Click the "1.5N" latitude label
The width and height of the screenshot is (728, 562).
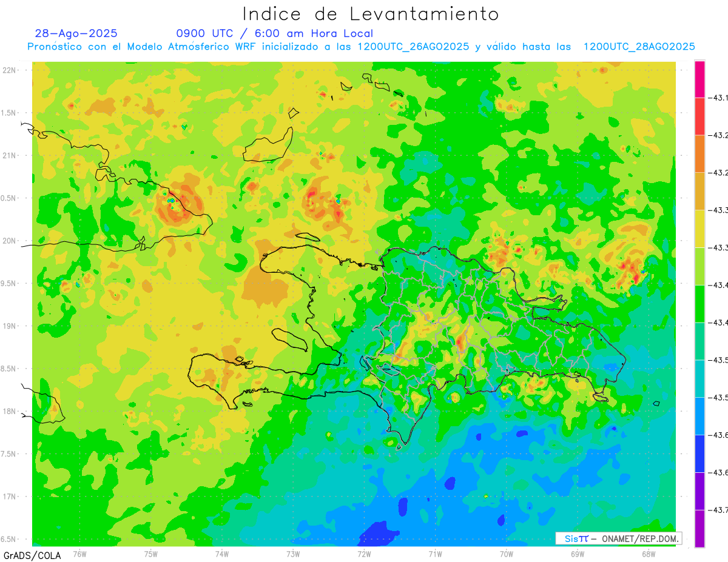click(8, 113)
